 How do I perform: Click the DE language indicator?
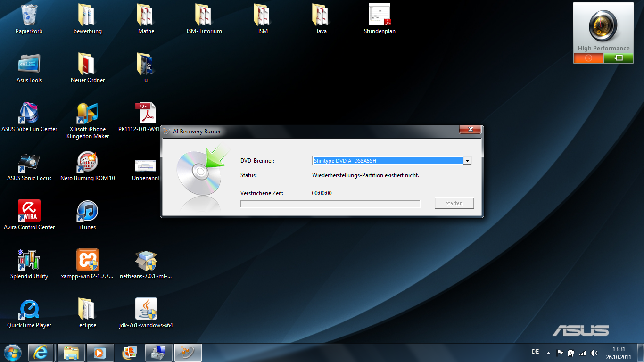(535, 352)
